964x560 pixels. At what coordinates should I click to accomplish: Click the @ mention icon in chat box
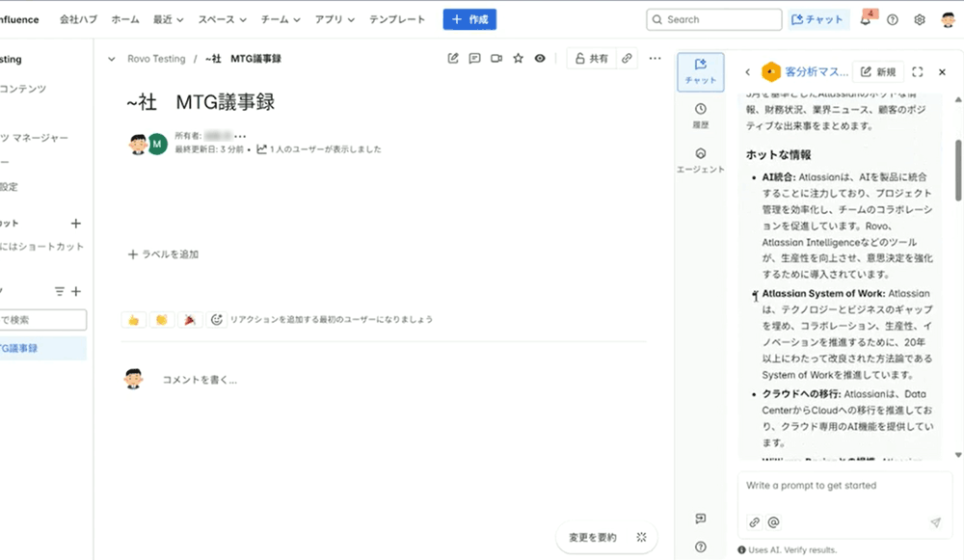773,521
